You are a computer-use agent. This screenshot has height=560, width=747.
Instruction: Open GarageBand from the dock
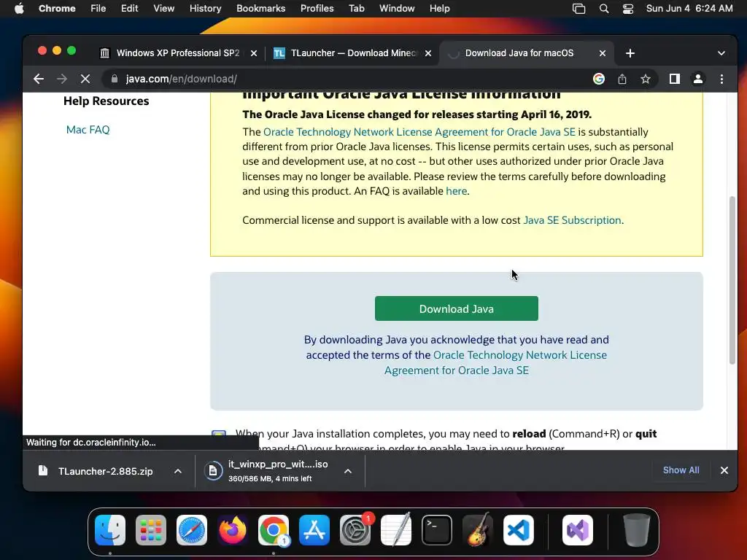click(478, 530)
